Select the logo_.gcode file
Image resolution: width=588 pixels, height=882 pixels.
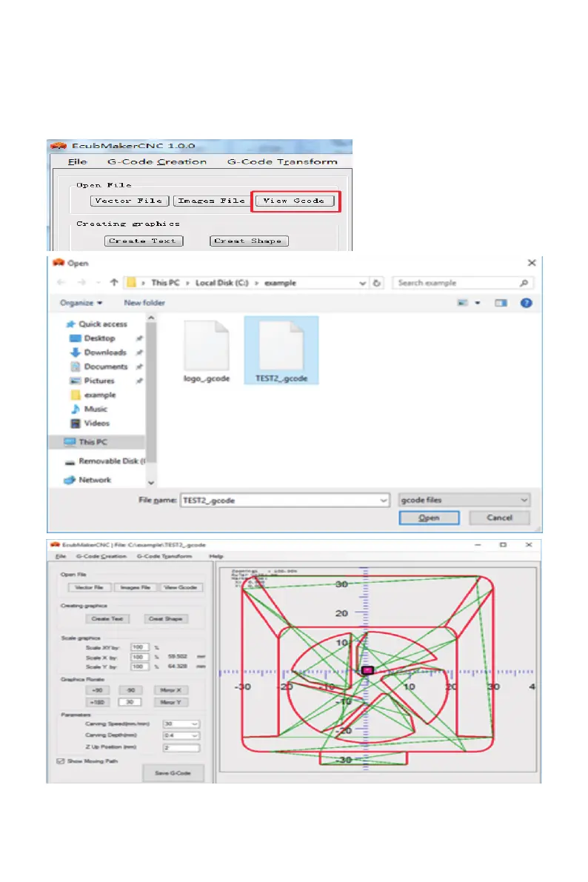pyautogui.click(x=207, y=352)
